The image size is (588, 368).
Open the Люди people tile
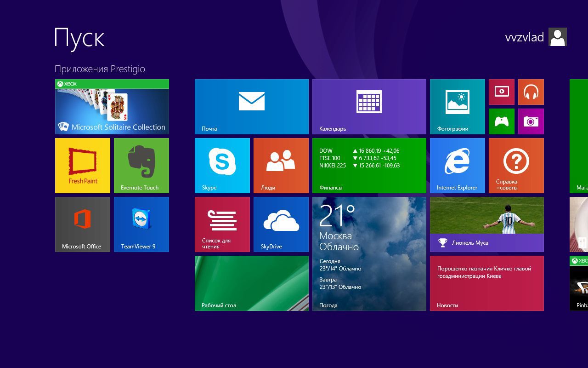281,166
